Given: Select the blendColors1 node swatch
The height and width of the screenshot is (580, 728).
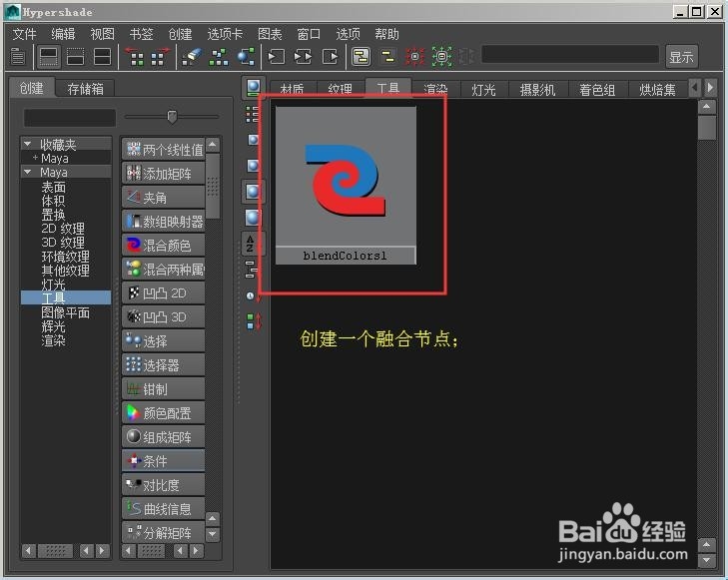Looking at the screenshot, I should click(346, 185).
